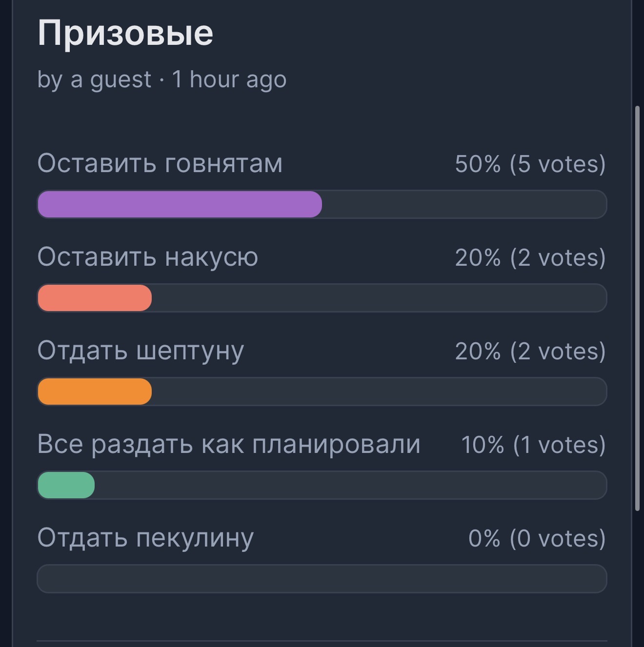This screenshot has height=647, width=644.
Task: Click the green 10% progress bar
Action: point(66,485)
